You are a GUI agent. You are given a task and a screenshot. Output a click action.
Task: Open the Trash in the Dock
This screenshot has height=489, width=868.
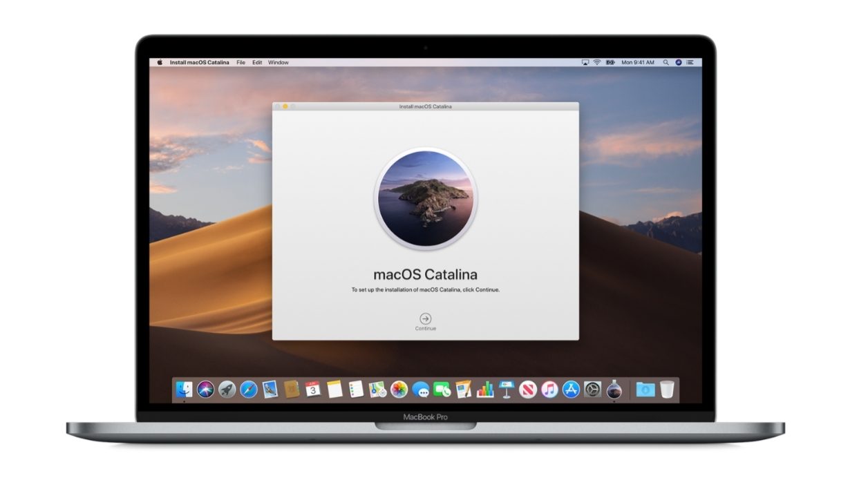tap(667, 390)
